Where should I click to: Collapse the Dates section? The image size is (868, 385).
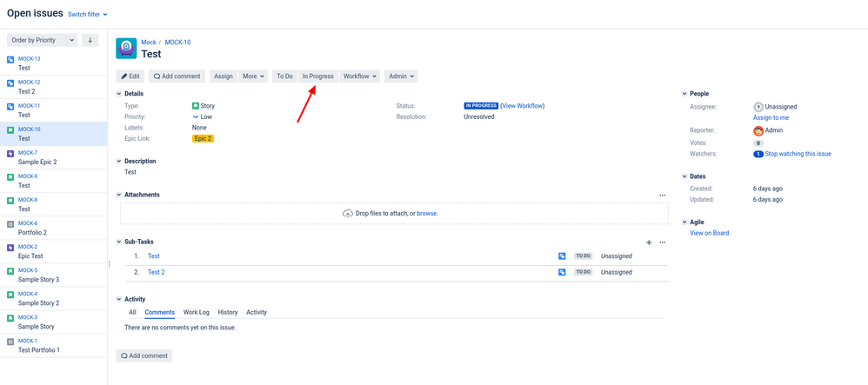(x=684, y=176)
